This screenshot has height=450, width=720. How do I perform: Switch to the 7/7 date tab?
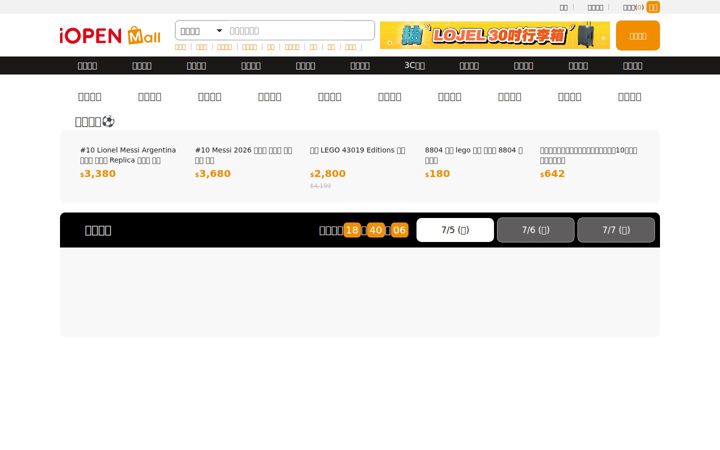[616, 230]
